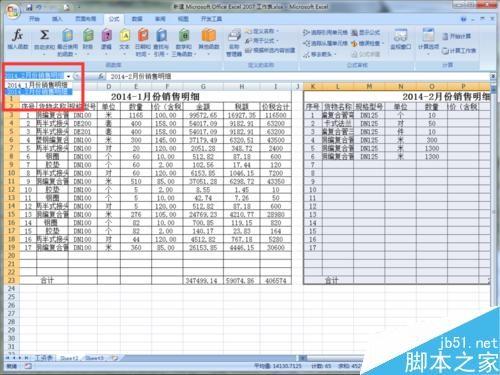Open Recently Used functions (最近使用的函数) book icon

click(67, 35)
